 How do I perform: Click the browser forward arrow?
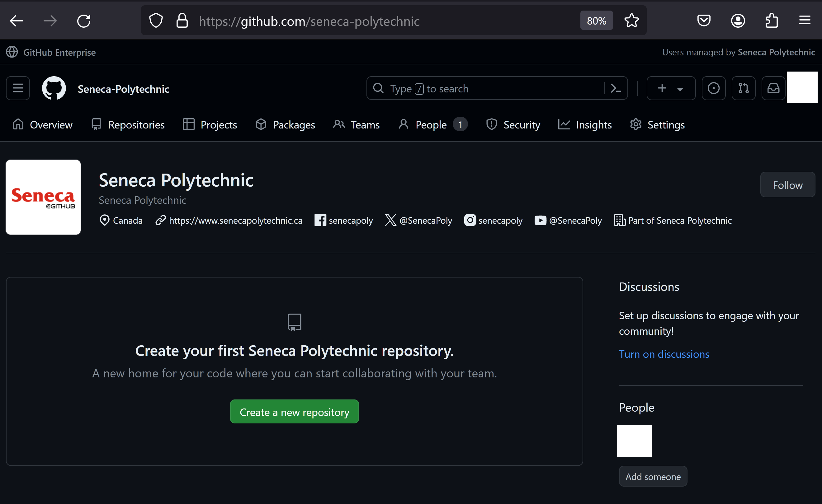tap(50, 21)
